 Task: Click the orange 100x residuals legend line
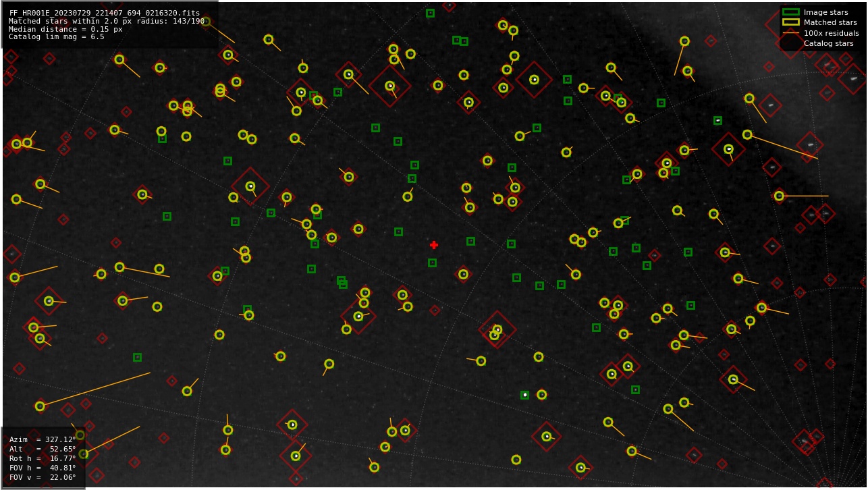pyautogui.click(x=790, y=33)
